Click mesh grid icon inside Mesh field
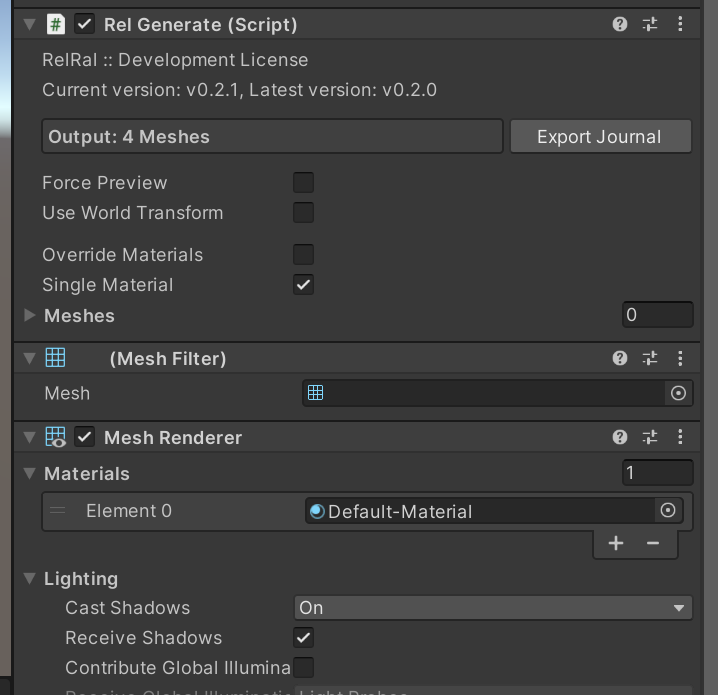The height and width of the screenshot is (695, 718). [315, 392]
